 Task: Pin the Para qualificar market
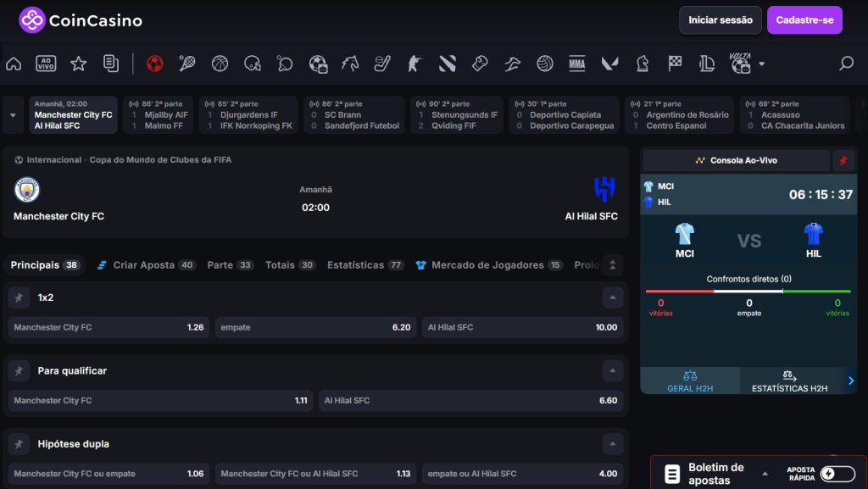19,370
